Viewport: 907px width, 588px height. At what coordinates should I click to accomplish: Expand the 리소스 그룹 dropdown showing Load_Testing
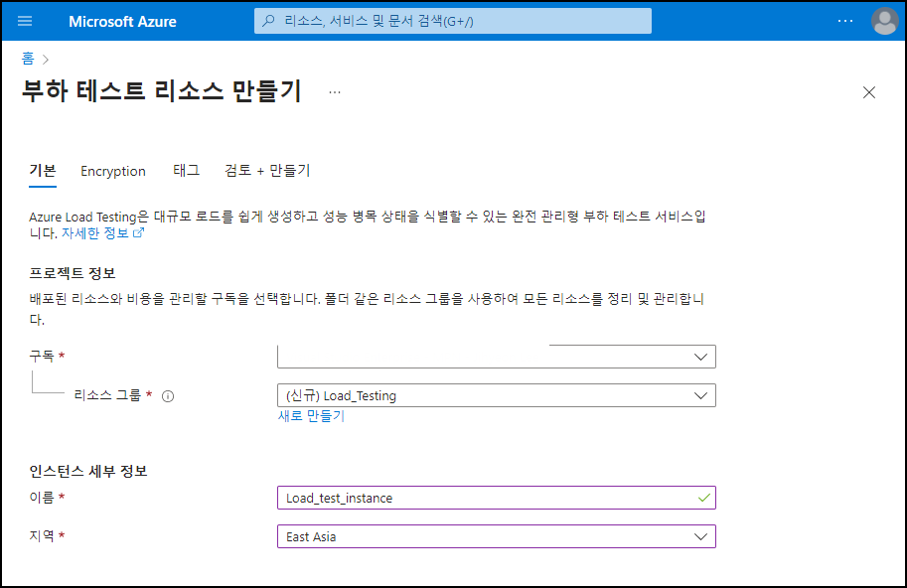pos(497,395)
